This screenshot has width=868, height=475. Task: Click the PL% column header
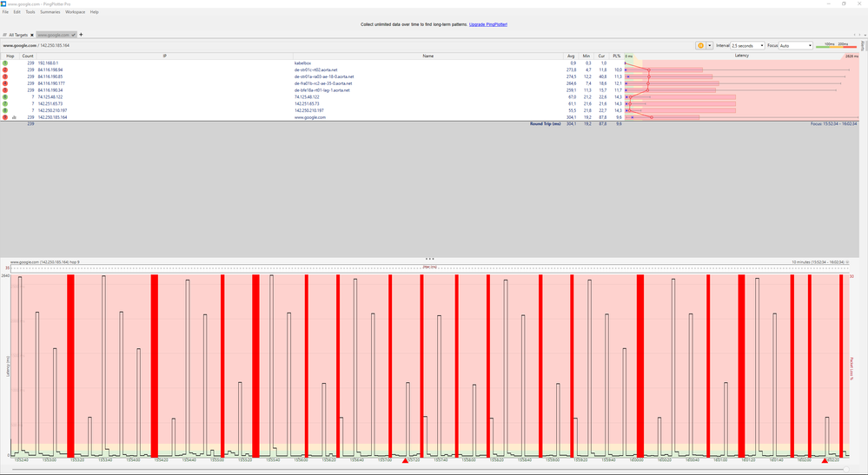[x=616, y=56]
